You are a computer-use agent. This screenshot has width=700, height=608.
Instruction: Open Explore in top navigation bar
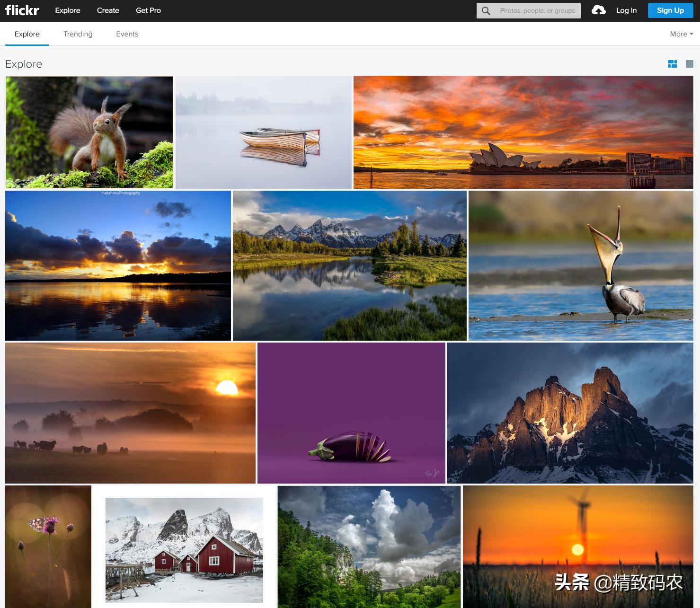[x=68, y=10]
